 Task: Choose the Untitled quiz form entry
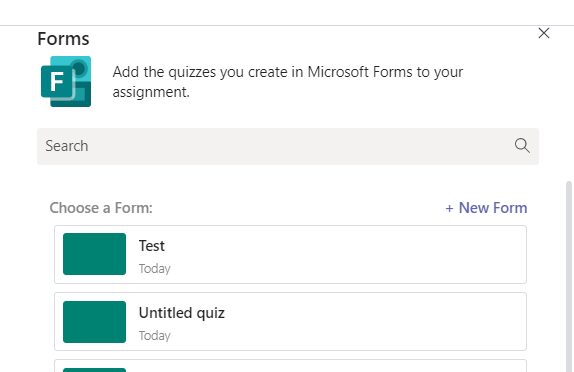pos(290,321)
